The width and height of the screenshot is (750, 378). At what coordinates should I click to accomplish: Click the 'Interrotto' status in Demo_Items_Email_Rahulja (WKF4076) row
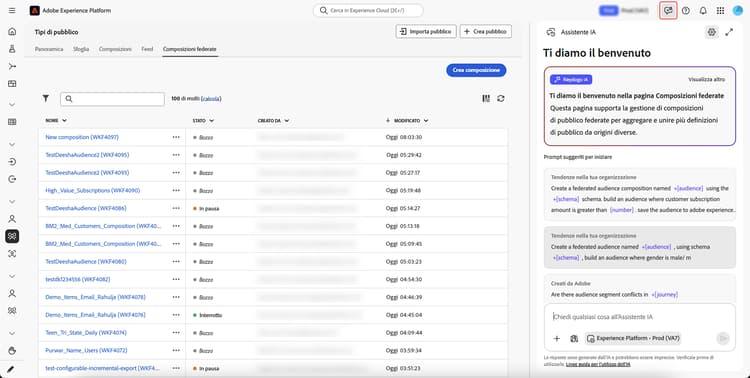pyautogui.click(x=208, y=315)
